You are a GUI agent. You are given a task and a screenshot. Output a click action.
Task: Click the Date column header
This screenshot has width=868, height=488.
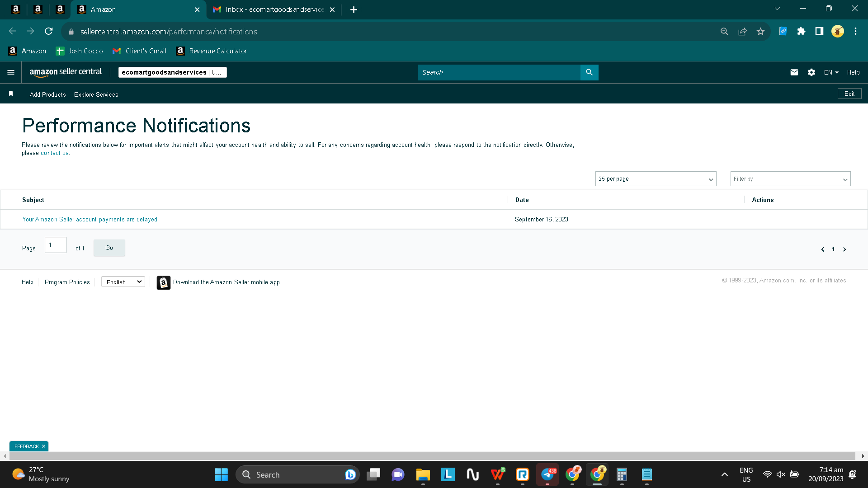pyautogui.click(x=522, y=200)
